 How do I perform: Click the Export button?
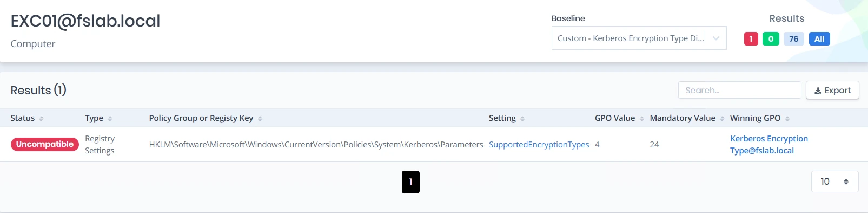click(x=832, y=91)
